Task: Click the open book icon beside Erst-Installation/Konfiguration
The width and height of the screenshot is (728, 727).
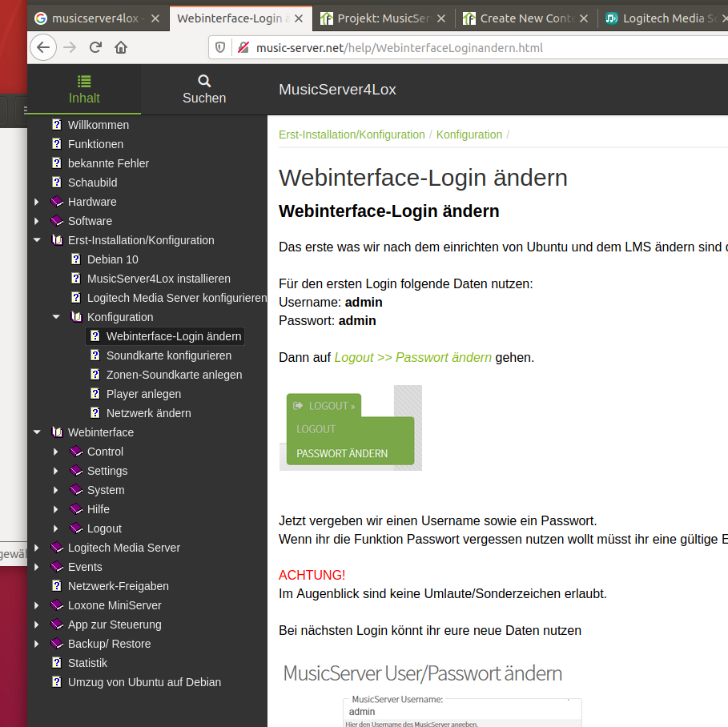Action: [57, 240]
